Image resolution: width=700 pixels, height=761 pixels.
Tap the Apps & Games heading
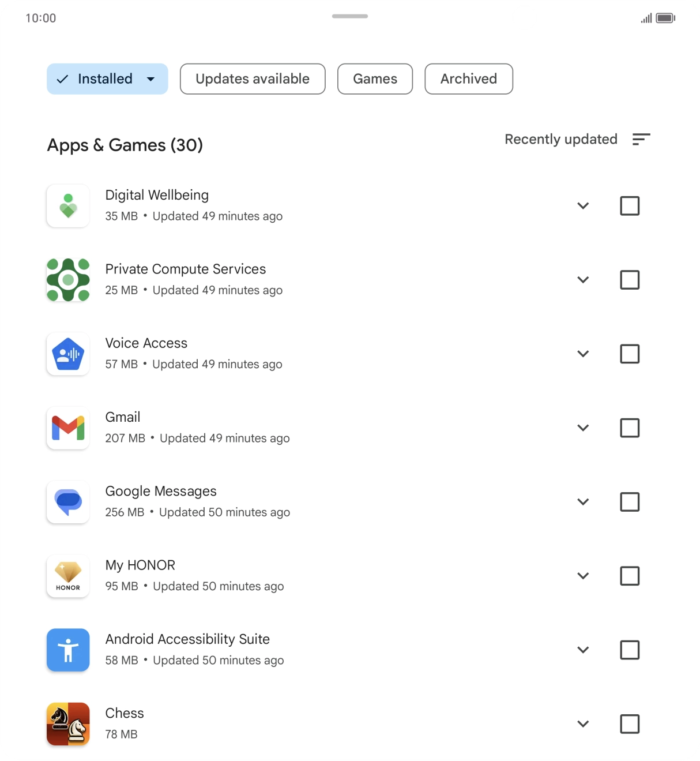[125, 145]
